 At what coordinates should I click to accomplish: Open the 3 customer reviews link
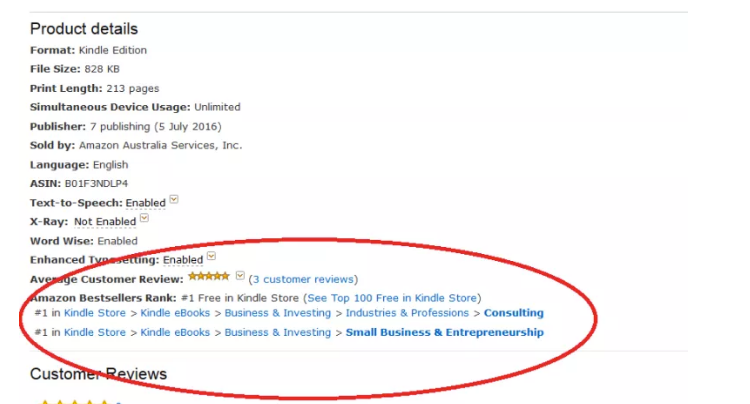(x=303, y=279)
